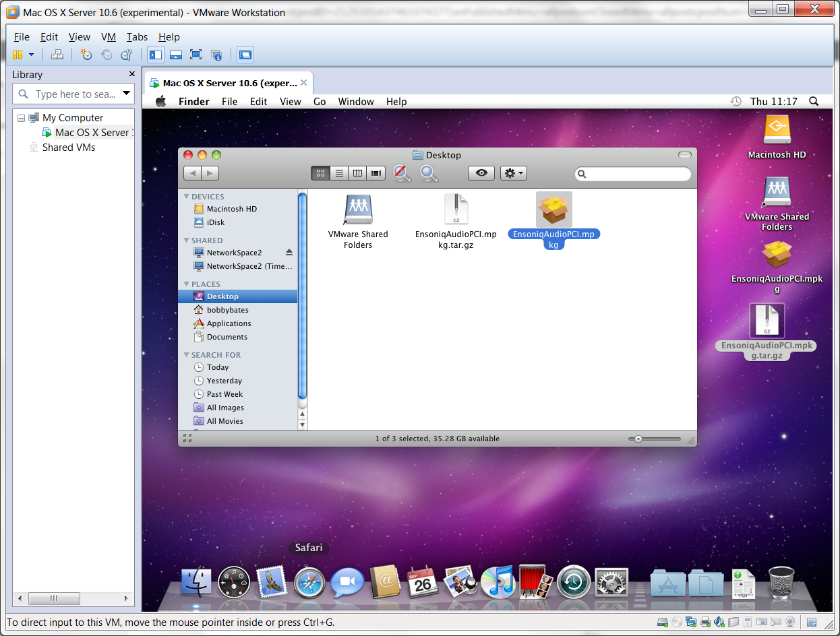This screenshot has height=636, width=840.
Task: Click the Finder search field
Action: (x=633, y=174)
